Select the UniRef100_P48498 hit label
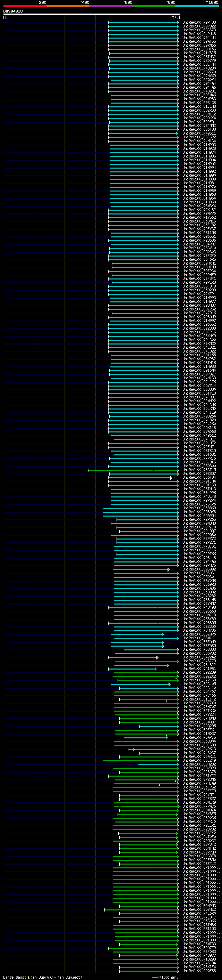222x980 pixels. [x=199, y=608]
